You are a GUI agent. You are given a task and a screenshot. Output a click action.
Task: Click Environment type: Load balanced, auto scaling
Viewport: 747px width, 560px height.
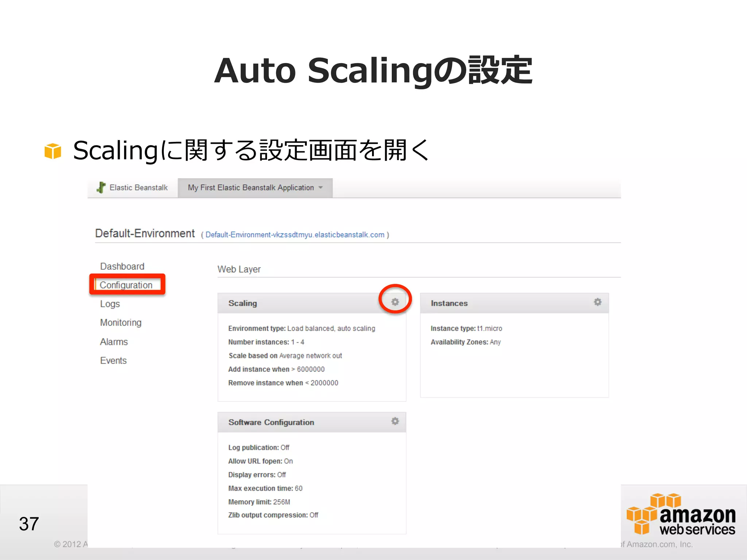[x=302, y=328]
